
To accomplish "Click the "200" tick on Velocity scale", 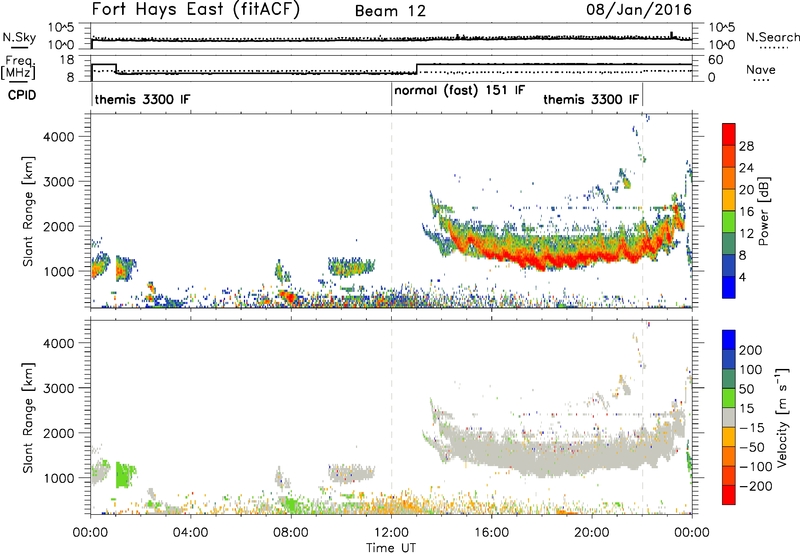I will pyautogui.click(x=751, y=350).
